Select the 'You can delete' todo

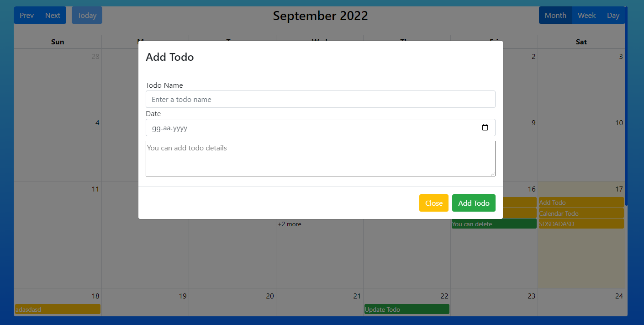click(x=493, y=224)
